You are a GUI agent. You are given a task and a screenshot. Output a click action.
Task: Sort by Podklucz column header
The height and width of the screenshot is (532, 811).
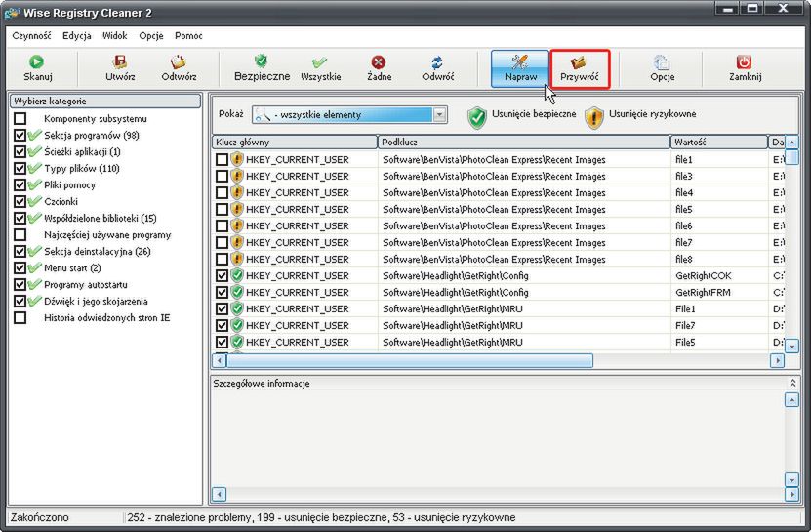pyautogui.click(x=524, y=142)
